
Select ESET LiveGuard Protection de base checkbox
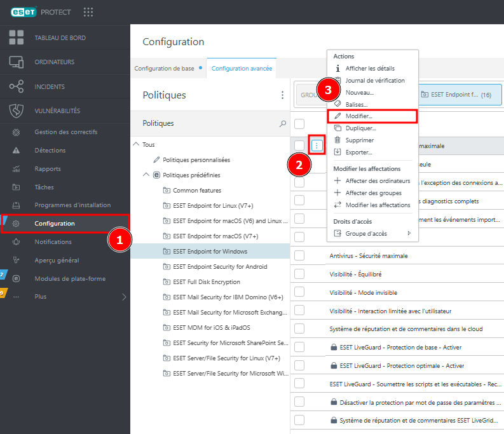[299, 347]
